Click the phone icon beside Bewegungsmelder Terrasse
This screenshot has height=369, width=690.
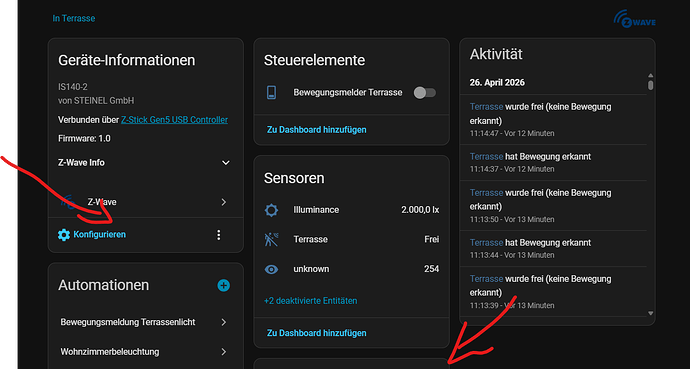[x=272, y=92]
